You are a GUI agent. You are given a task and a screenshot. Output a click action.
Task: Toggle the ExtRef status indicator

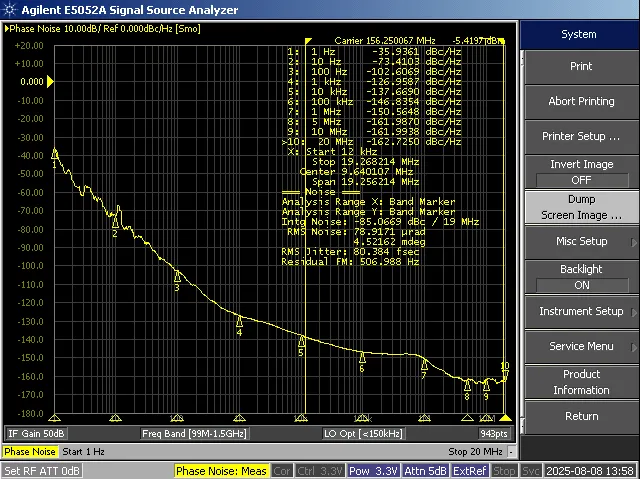pos(470,470)
